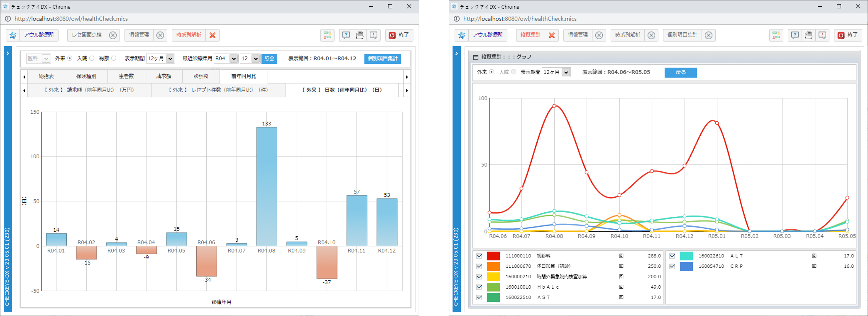Click the site info icon in left address bar
This screenshot has height=316, width=868.
[8, 19]
